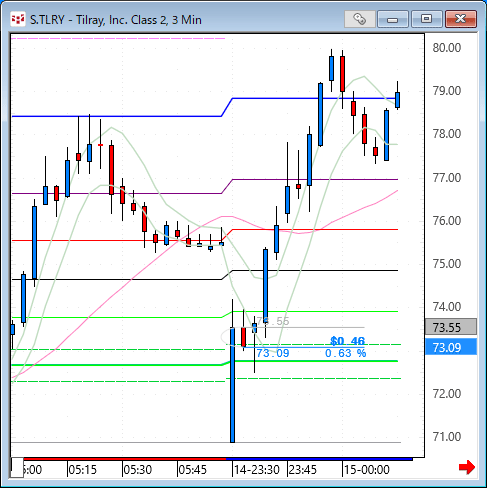Click the $0.46 profit annotation
487x488 pixels.
pyautogui.click(x=348, y=341)
